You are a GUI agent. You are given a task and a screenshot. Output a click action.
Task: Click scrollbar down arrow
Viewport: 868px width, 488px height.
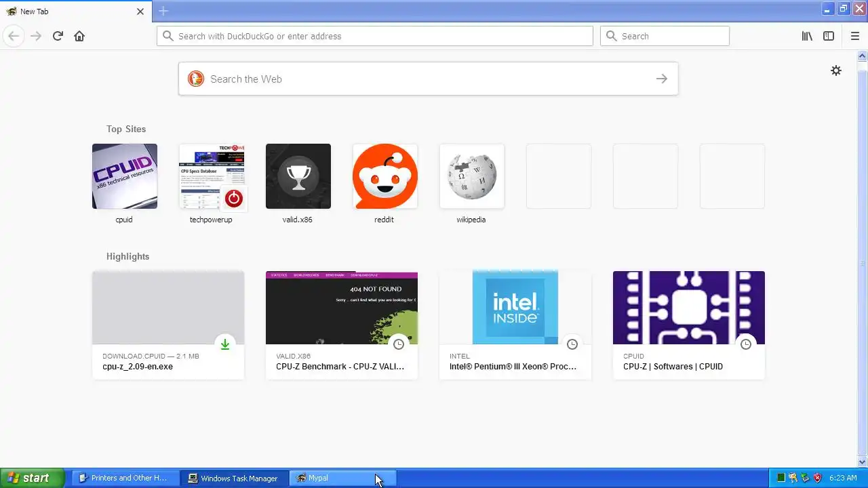(863, 462)
